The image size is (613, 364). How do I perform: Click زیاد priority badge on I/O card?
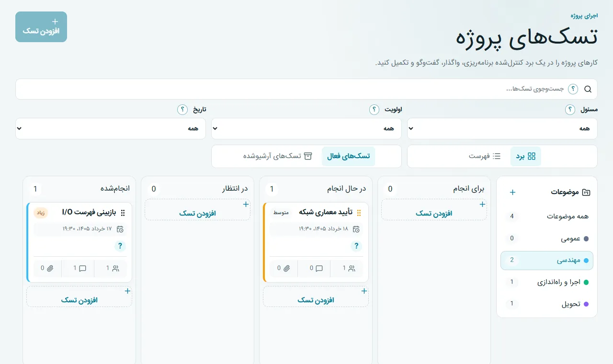coord(41,213)
